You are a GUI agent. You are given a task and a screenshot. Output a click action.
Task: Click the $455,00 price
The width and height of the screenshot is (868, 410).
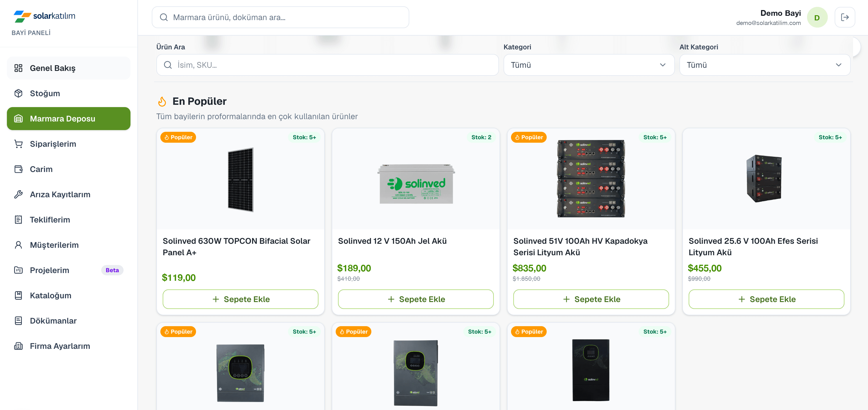[704, 268]
